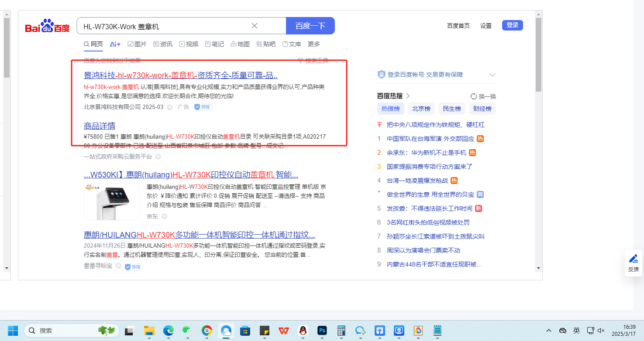This screenshot has width=644, height=341.
Task: Open QQ penguin icon in taskbar
Action: coord(303,331)
